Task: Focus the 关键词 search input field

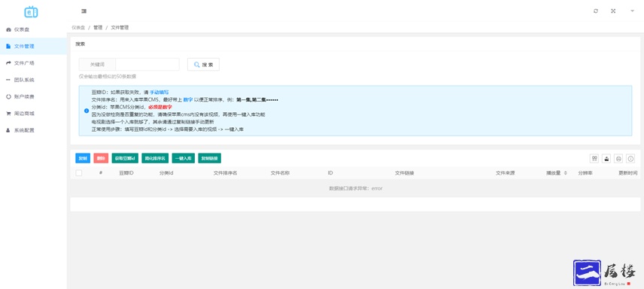Action: click(x=147, y=65)
